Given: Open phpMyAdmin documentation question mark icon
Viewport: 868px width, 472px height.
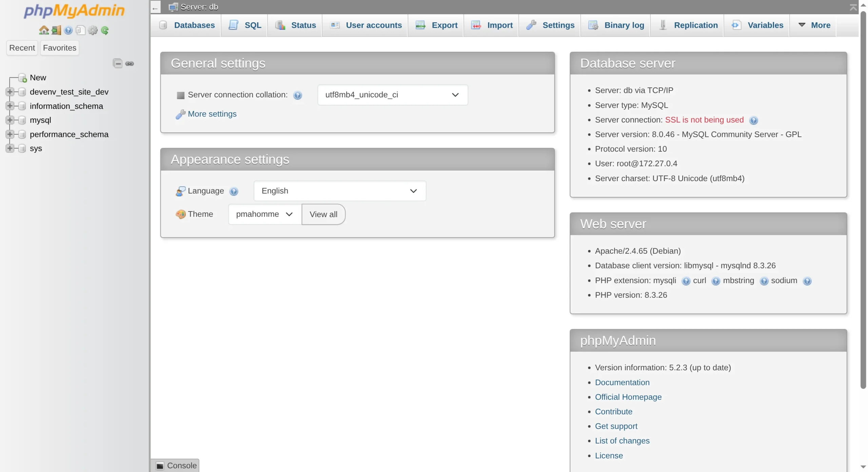Looking at the screenshot, I should pyautogui.click(x=68, y=30).
